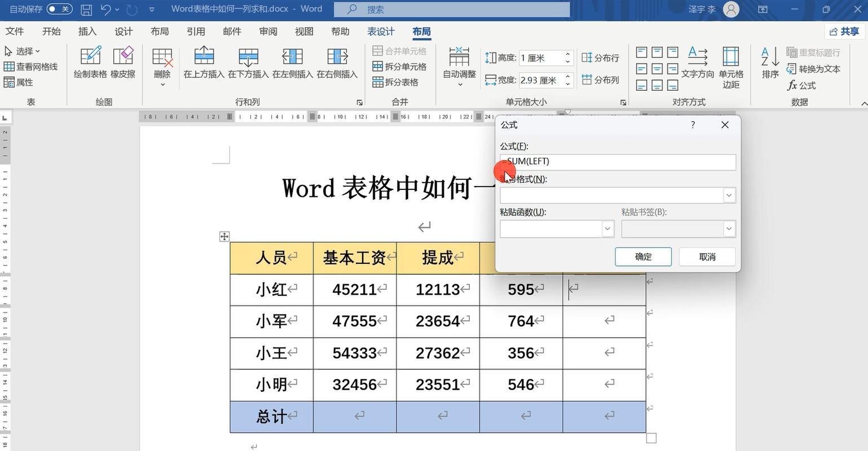Decrease the column 宽度 stepper down arrow
The image size is (868, 451).
[568, 84]
